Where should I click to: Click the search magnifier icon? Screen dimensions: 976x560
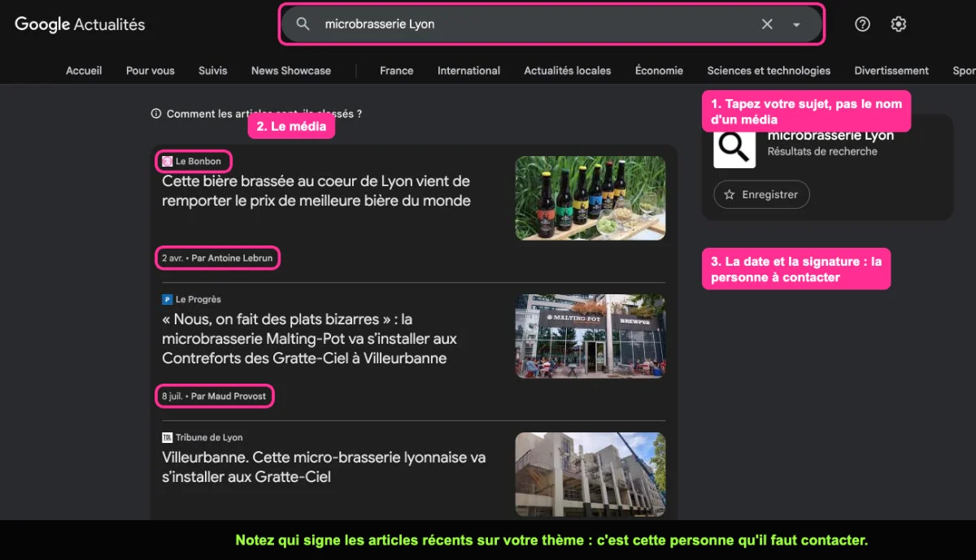303,24
